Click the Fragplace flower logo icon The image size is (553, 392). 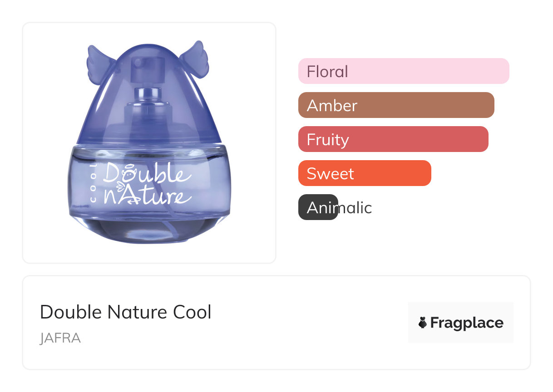(x=423, y=323)
